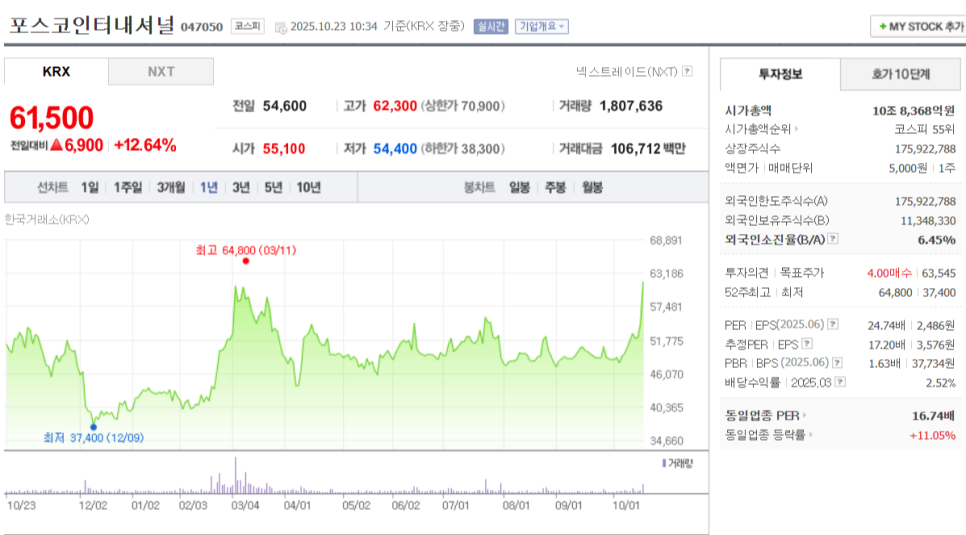Click the 16.74배 sector PER value
The image size is (966, 535).
click(x=934, y=416)
